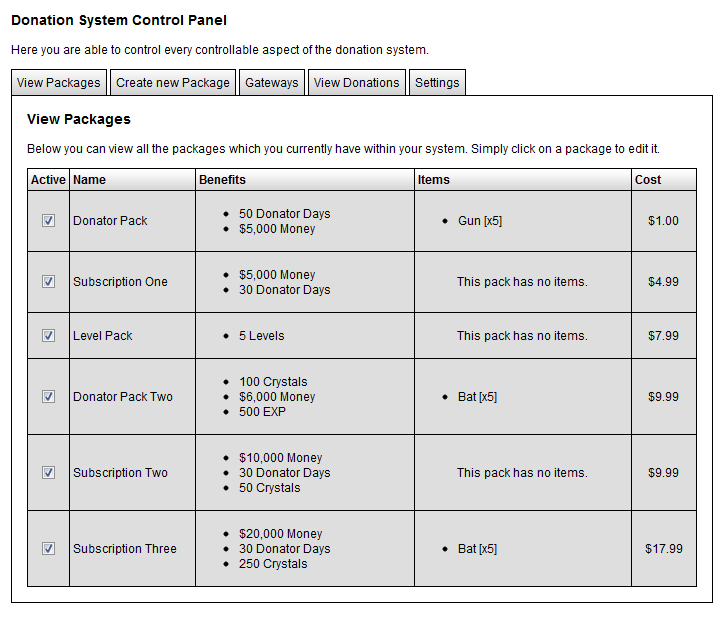This screenshot has height=617, width=724.
Task: Open the Level Pack row
Action: 103,336
